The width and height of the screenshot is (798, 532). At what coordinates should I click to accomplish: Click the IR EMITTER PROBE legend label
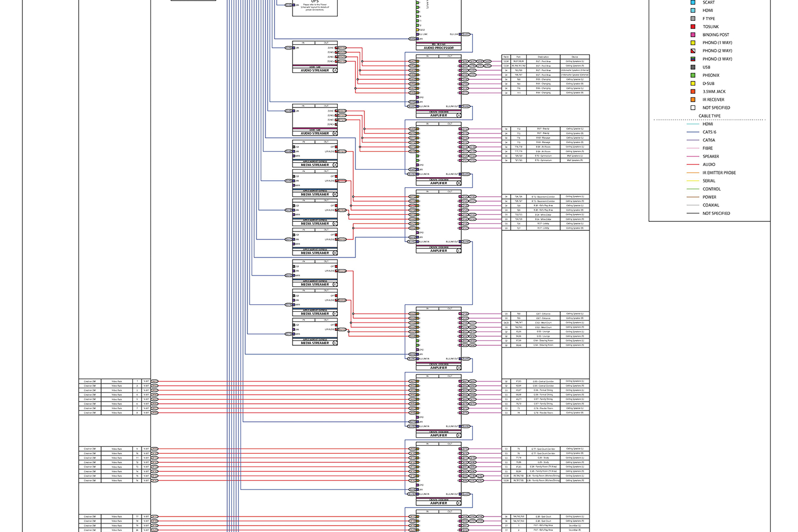(719, 173)
